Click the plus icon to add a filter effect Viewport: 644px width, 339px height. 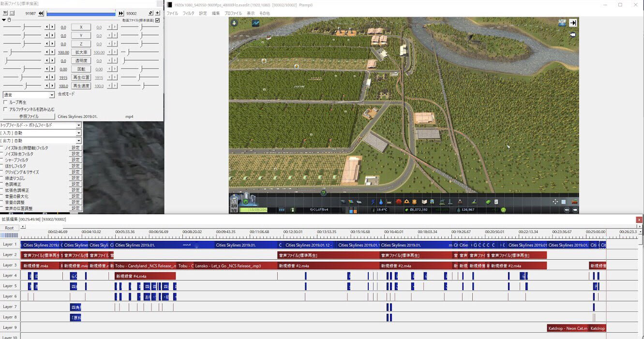click(x=158, y=14)
